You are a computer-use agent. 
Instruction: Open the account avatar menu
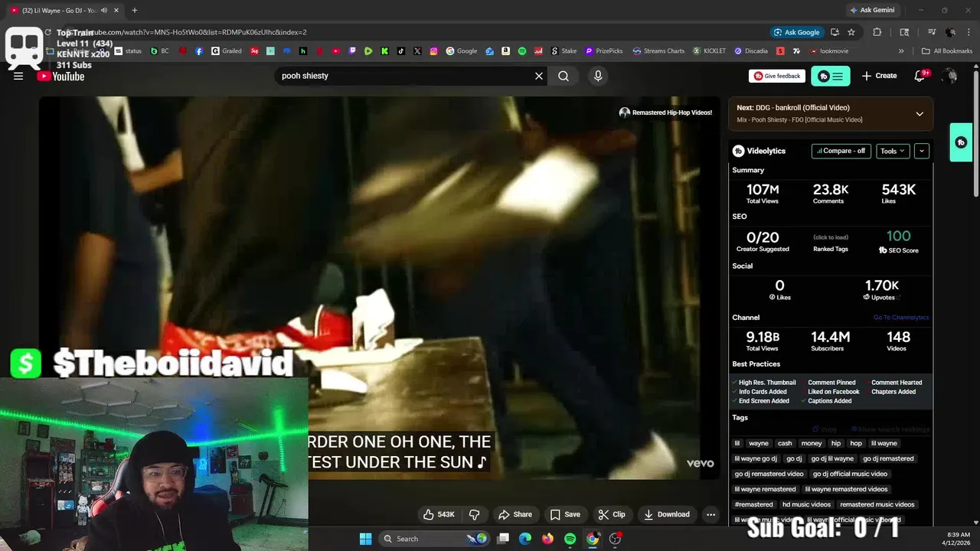(x=950, y=76)
